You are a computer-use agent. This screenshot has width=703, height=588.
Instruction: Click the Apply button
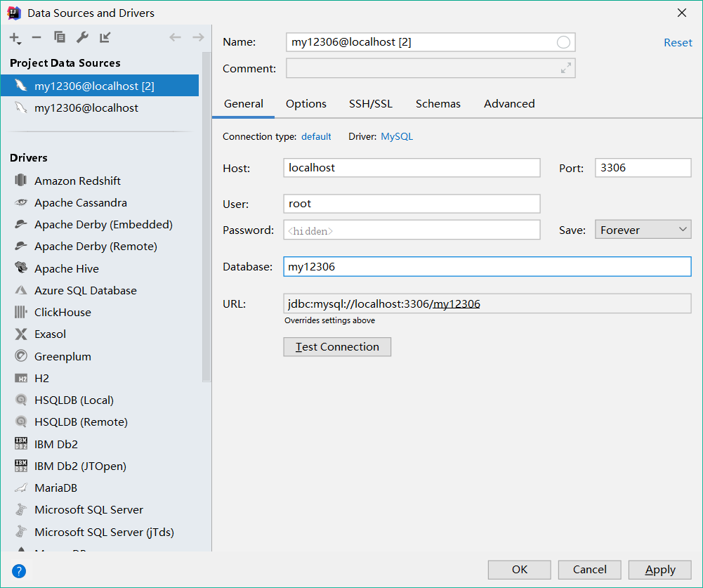[x=660, y=570]
